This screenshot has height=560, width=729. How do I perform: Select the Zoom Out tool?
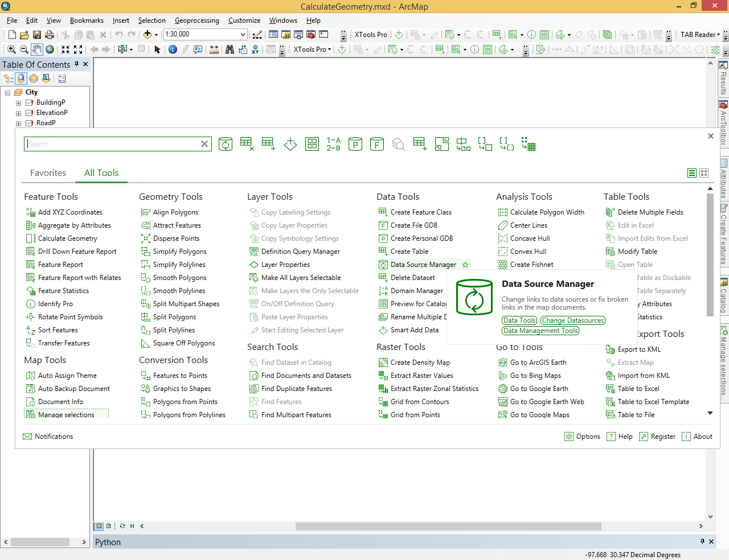24,50
